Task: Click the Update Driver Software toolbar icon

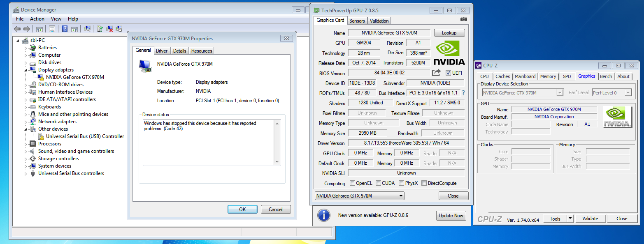Action: [x=100, y=29]
